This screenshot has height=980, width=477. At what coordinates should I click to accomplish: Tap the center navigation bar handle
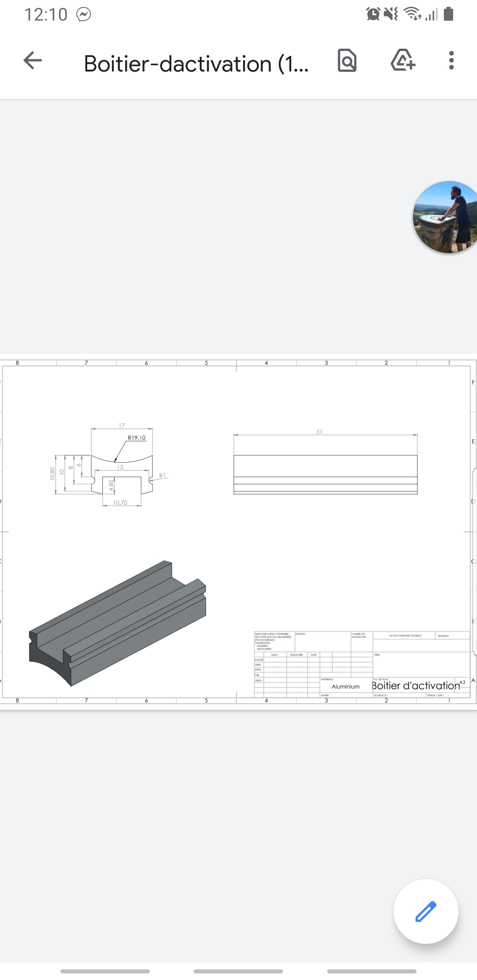click(x=238, y=971)
